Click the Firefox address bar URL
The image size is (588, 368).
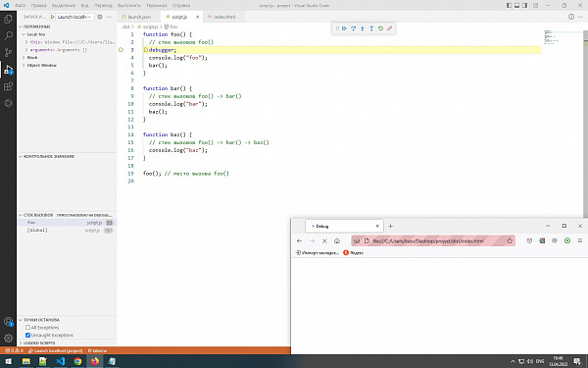click(x=428, y=240)
